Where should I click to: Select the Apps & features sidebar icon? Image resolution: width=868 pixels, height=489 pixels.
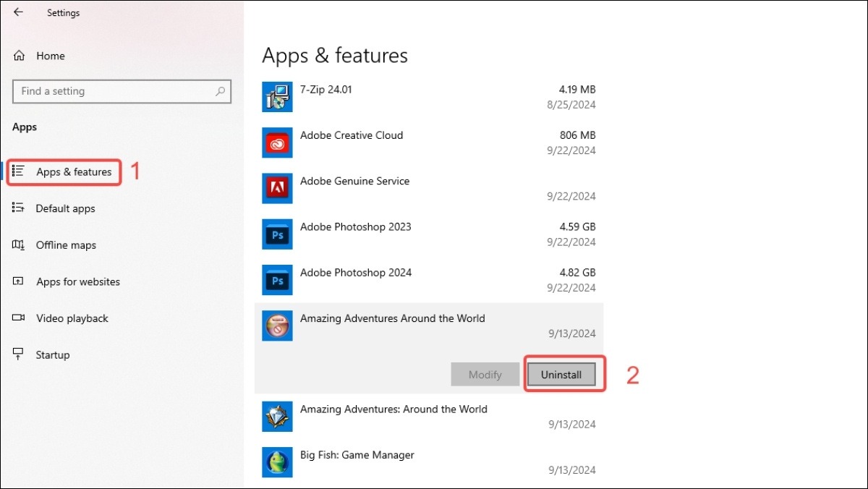19,171
